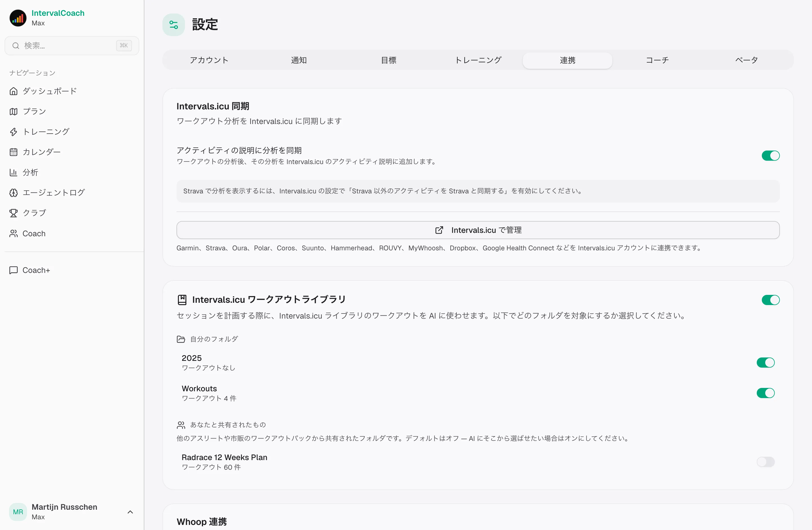Click the IntervalCoach logo icon

[18, 18]
